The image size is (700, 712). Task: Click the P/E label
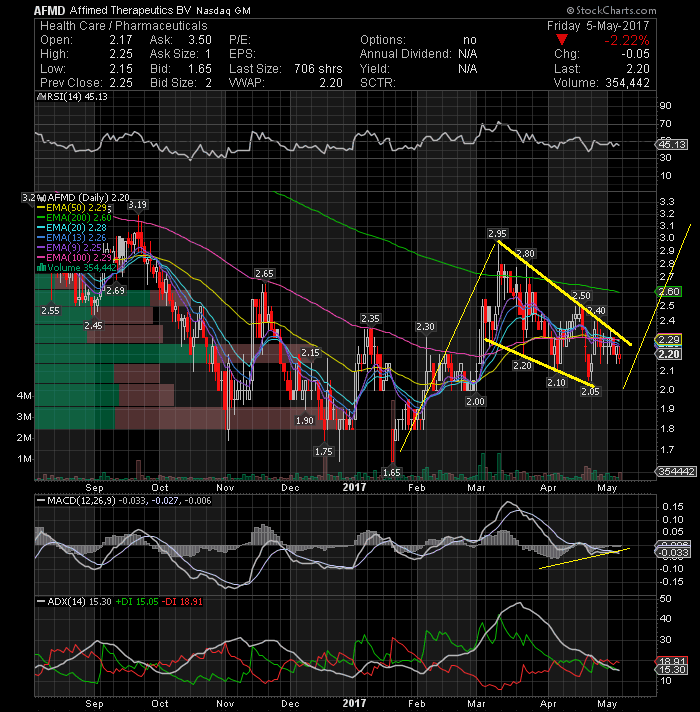coord(240,40)
